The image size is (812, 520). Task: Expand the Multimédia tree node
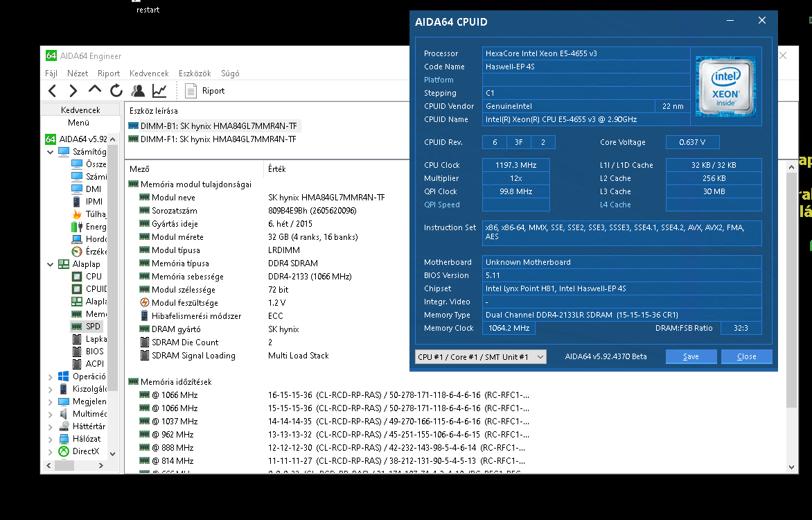click(x=51, y=414)
